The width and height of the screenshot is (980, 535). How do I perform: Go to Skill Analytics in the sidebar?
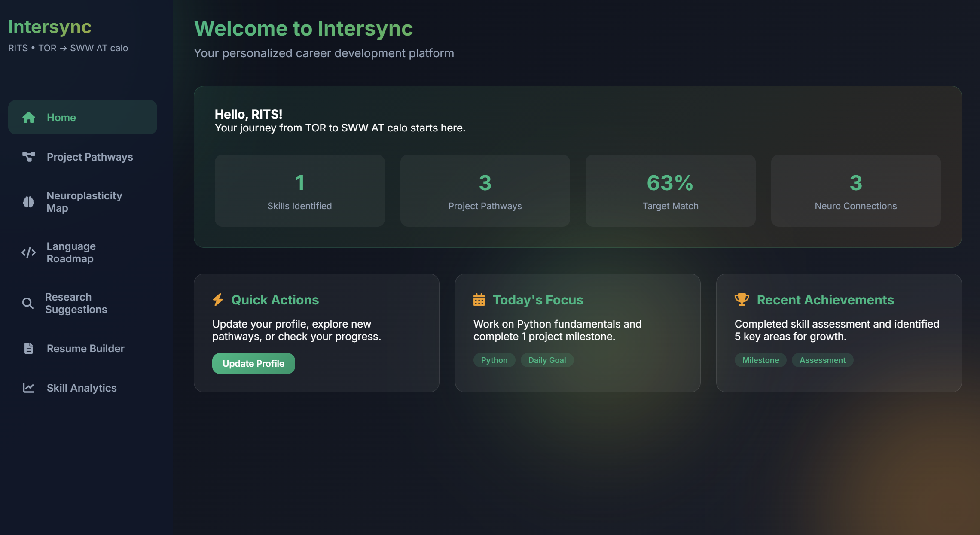click(x=82, y=388)
